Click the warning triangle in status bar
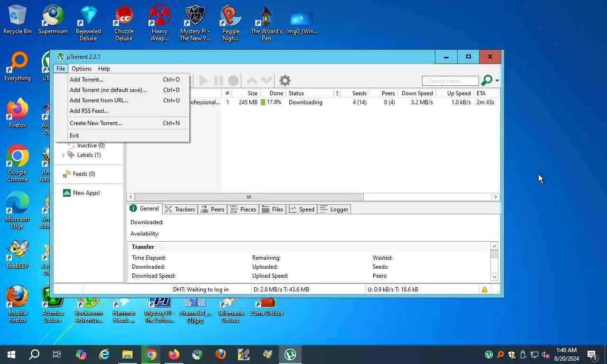Screen dimensions: 607x364 pyautogui.click(x=485, y=289)
